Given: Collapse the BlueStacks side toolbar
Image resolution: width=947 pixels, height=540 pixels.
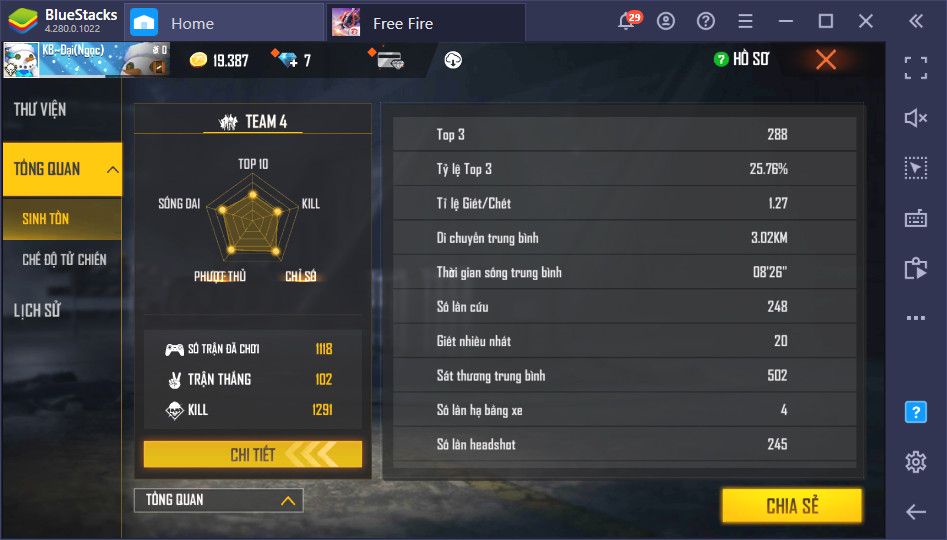Looking at the screenshot, I should point(916,22).
